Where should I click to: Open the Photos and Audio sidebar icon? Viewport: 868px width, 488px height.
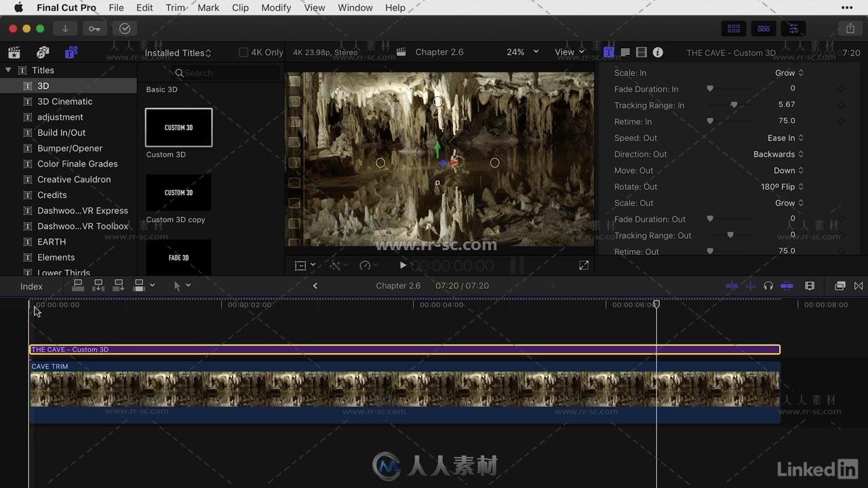click(x=43, y=52)
